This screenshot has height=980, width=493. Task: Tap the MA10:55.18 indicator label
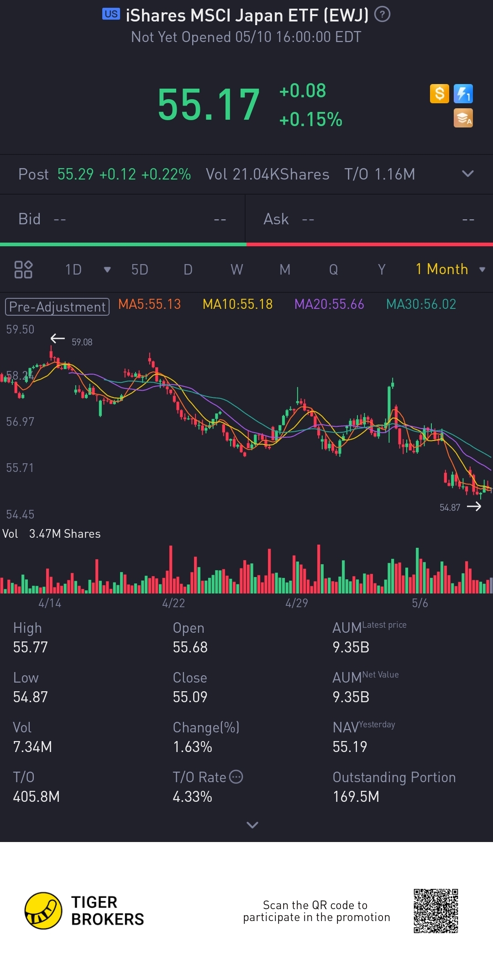tap(238, 304)
